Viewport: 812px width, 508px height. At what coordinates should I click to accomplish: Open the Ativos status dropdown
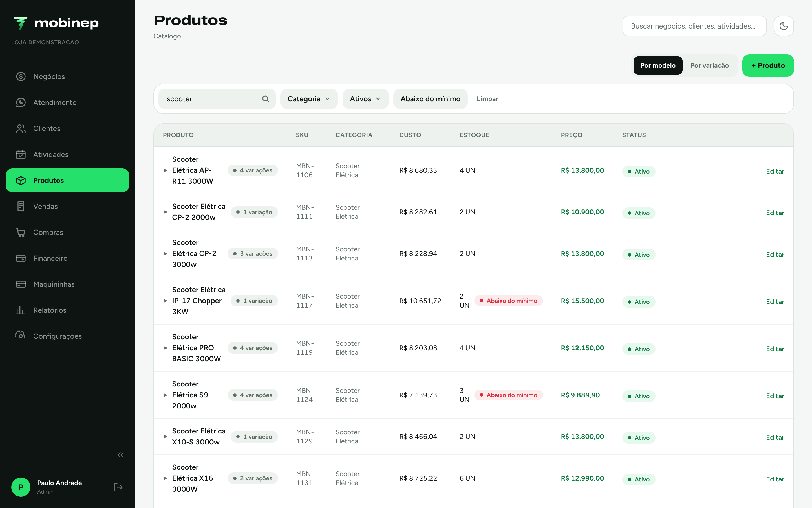[x=365, y=99]
